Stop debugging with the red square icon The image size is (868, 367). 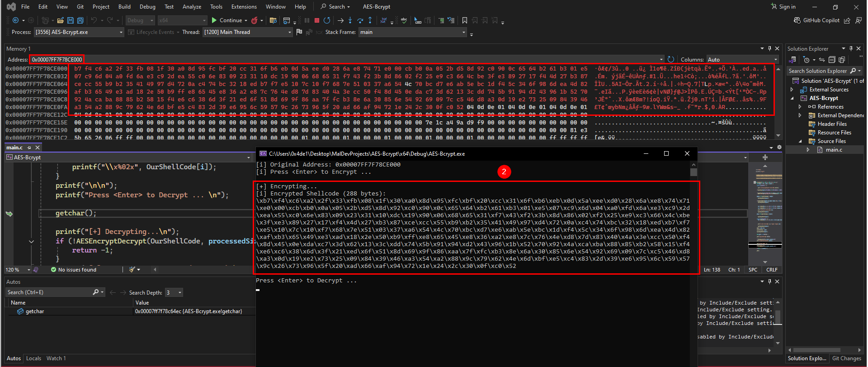(317, 20)
